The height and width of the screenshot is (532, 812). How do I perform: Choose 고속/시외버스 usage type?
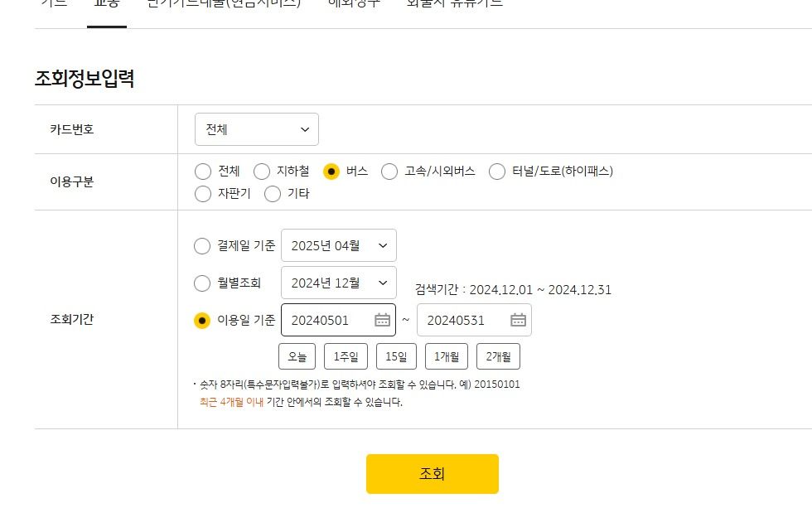click(389, 172)
